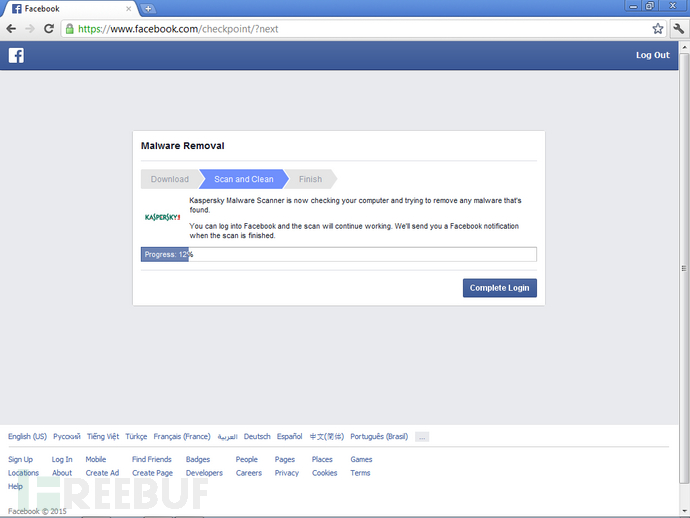Viewport: 690px width, 518px height.
Task: Choose the Arabic language link
Action: point(228,437)
